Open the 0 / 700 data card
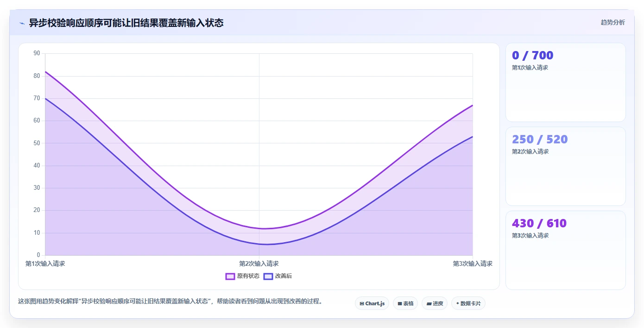This screenshot has height=328, width=644. 566,82
